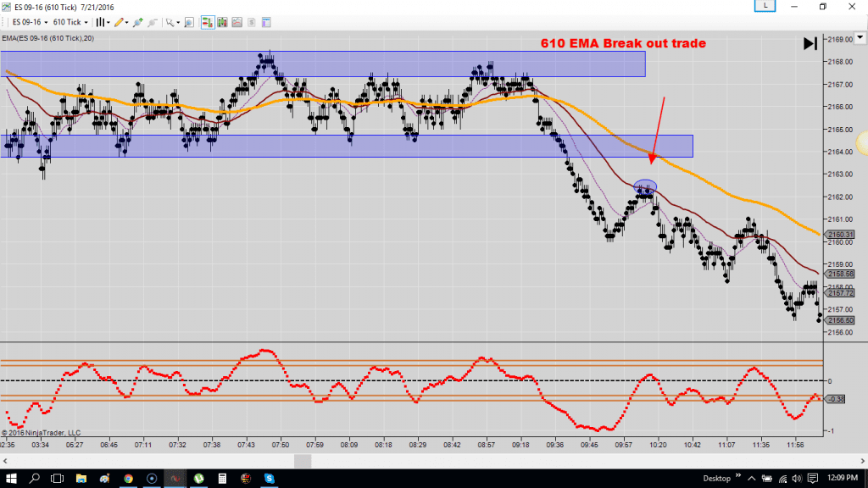Screen dimensions: 868x488
Task: Toggle the data box display
Action: click(189, 22)
